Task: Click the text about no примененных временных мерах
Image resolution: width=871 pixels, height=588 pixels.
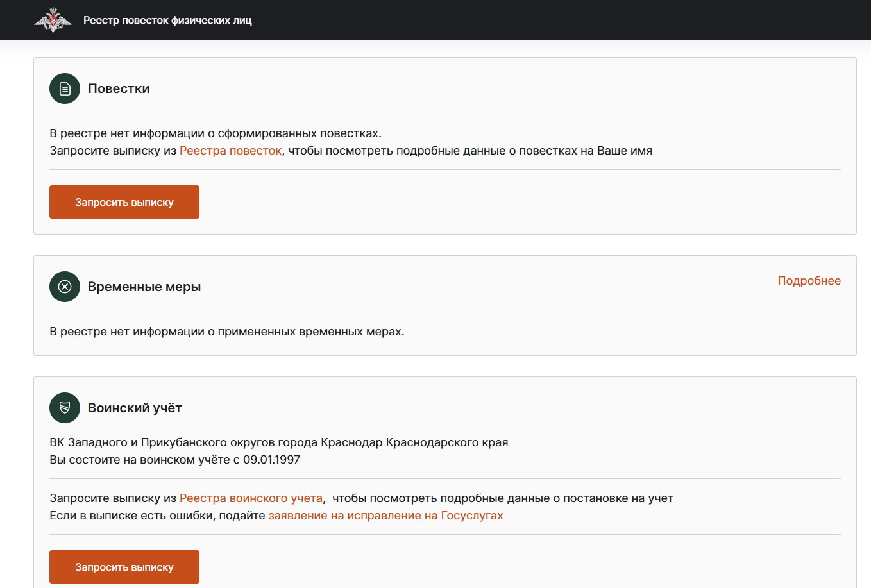Action: [227, 332]
